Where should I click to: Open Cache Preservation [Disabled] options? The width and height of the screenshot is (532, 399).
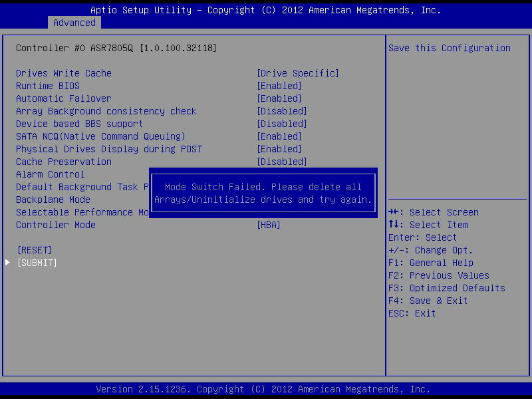pyautogui.click(x=282, y=162)
